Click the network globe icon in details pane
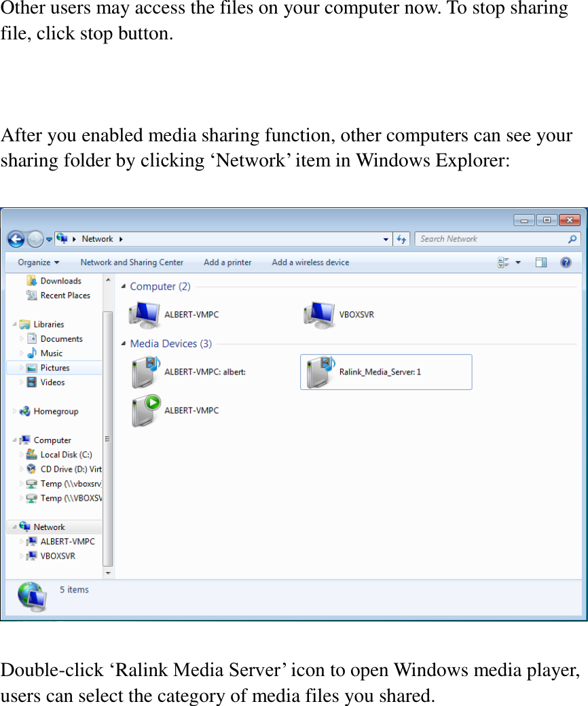Image resolution: width=588 pixels, height=706 pixels. 32,596
